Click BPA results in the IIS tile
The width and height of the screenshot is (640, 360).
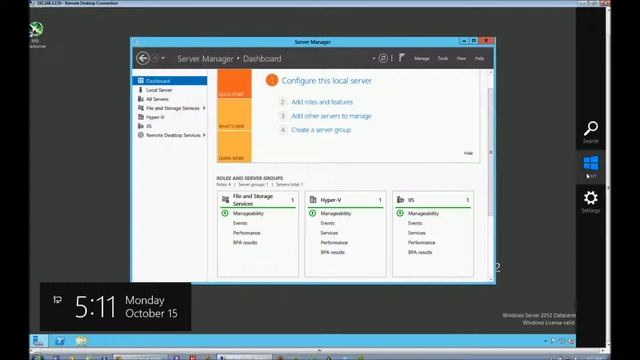pyautogui.click(x=420, y=252)
